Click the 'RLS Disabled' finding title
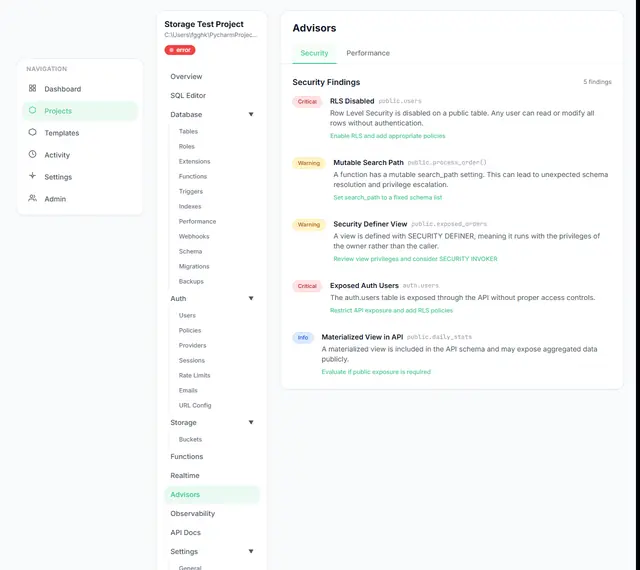The image size is (640, 570). click(x=352, y=101)
